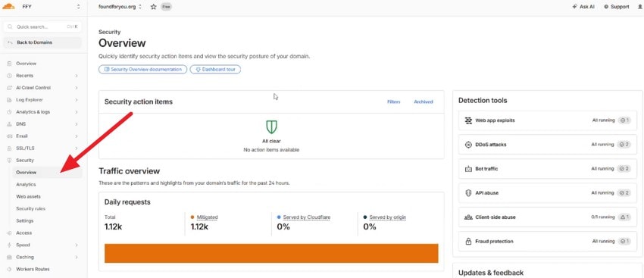Click the orange mitigated requests bar
Viewport: 644px width, 278px height.
271,253
